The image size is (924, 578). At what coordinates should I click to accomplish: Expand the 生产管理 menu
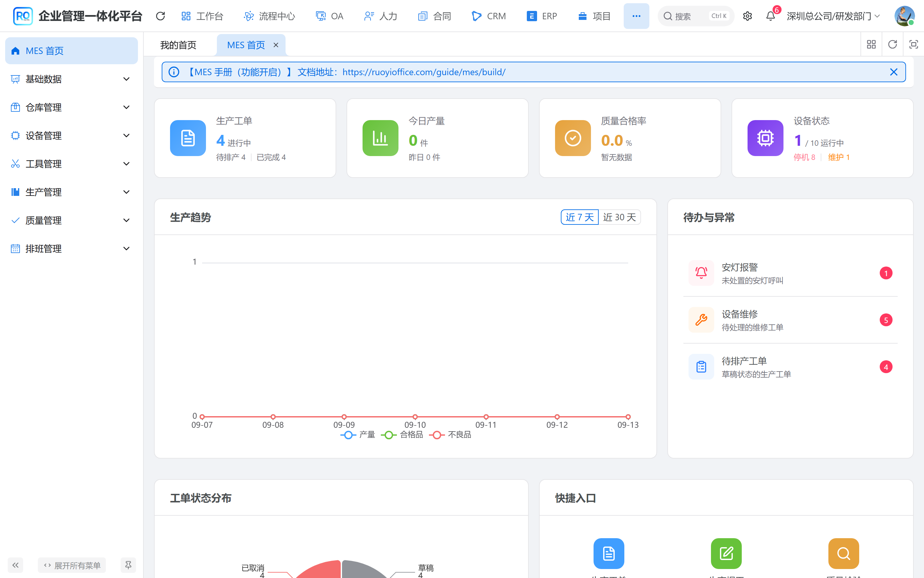point(72,192)
